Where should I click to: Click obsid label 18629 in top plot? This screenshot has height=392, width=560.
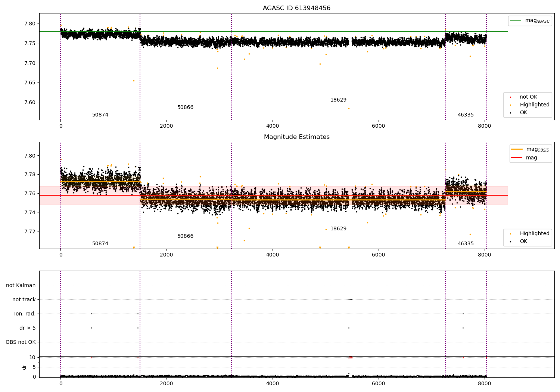click(x=338, y=100)
